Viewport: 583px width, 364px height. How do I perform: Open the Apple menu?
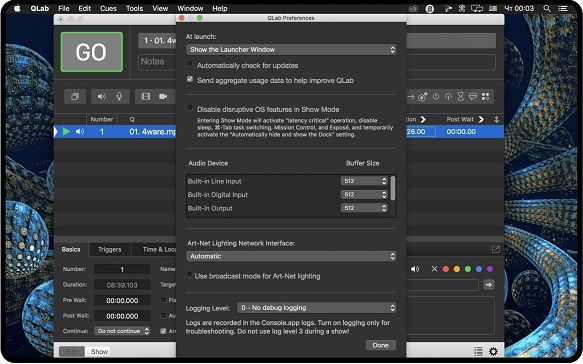click(x=17, y=8)
